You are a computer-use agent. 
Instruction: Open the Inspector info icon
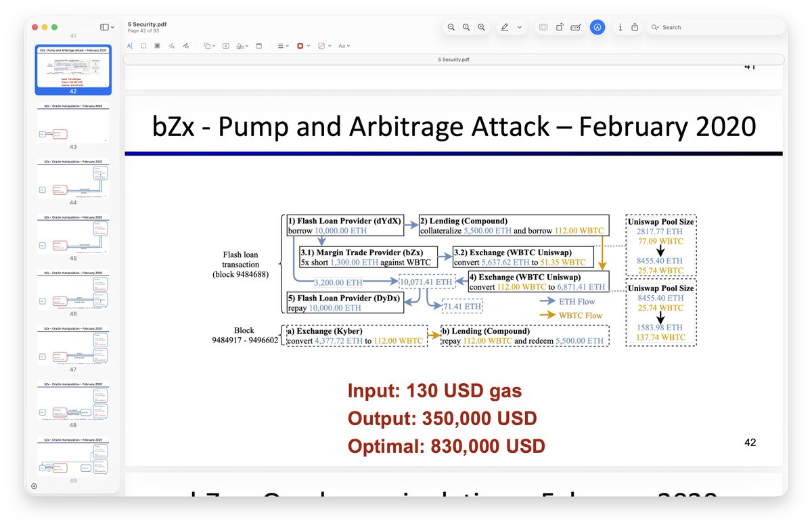pos(621,27)
